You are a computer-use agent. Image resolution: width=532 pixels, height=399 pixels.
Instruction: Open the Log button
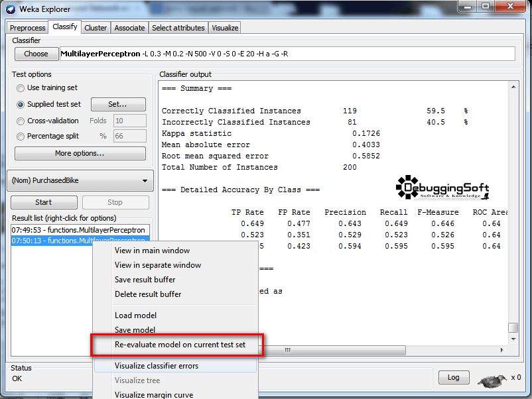click(x=454, y=377)
